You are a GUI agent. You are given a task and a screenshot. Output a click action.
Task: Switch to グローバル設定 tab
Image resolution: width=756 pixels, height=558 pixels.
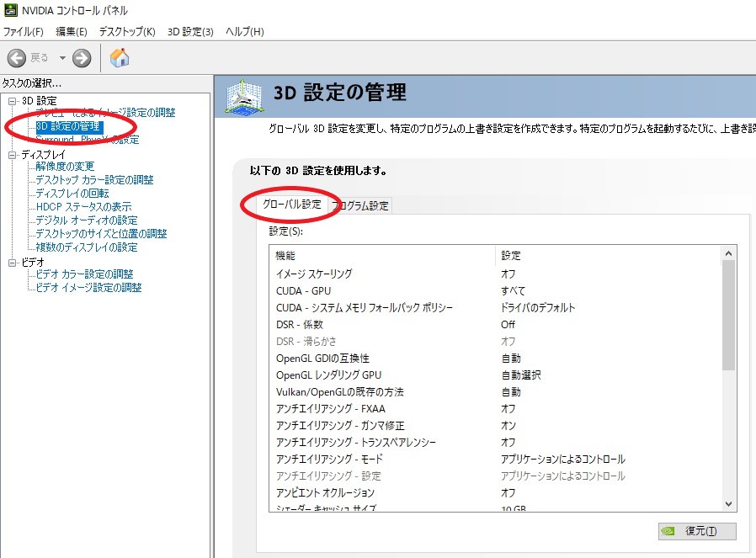pos(291,205)
